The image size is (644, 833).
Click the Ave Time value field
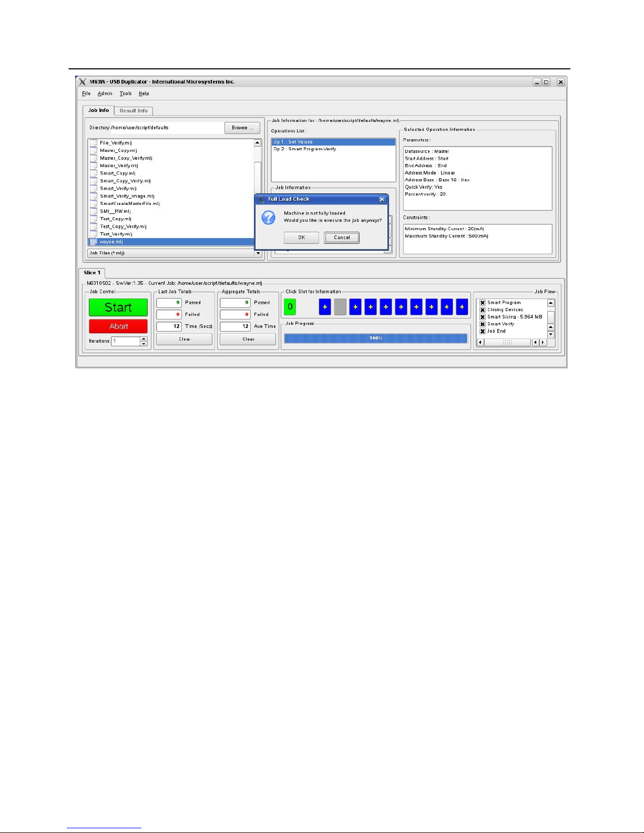tap(235, 326)
